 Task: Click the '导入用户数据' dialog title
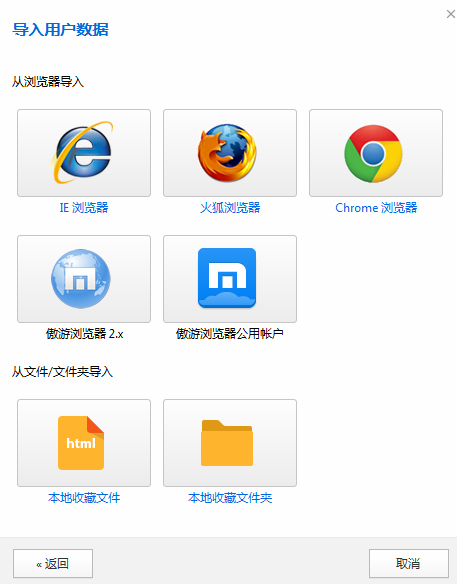(60, 29)
